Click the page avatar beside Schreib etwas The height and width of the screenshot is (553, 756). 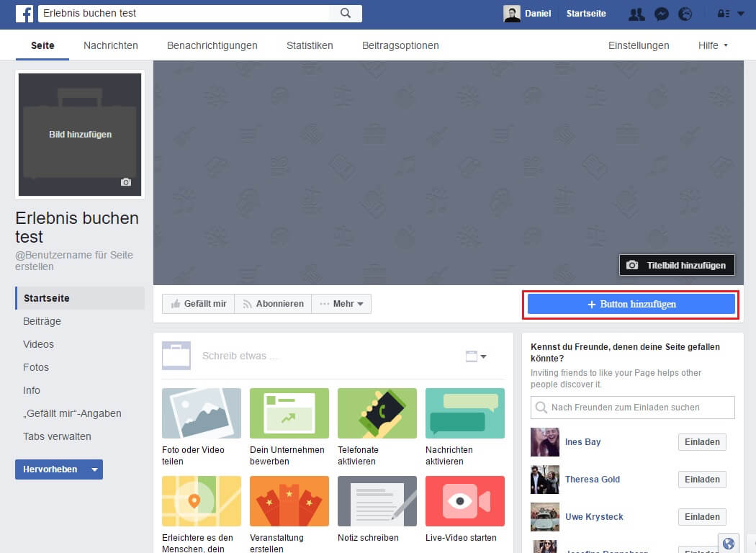coord(176,356)
